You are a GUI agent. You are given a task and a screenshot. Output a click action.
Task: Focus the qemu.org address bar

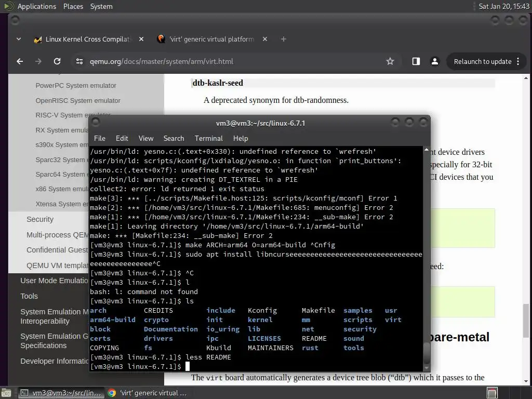click(234, 61)
